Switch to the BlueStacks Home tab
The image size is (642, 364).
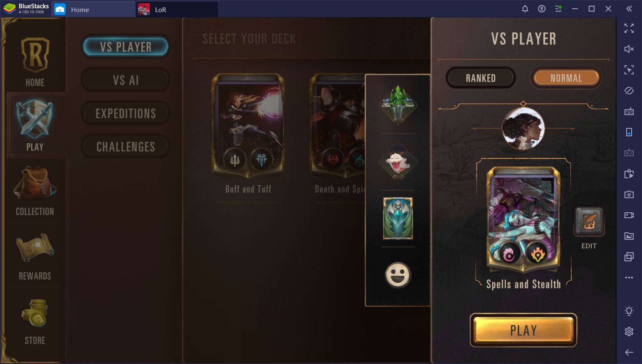(80, 10)
